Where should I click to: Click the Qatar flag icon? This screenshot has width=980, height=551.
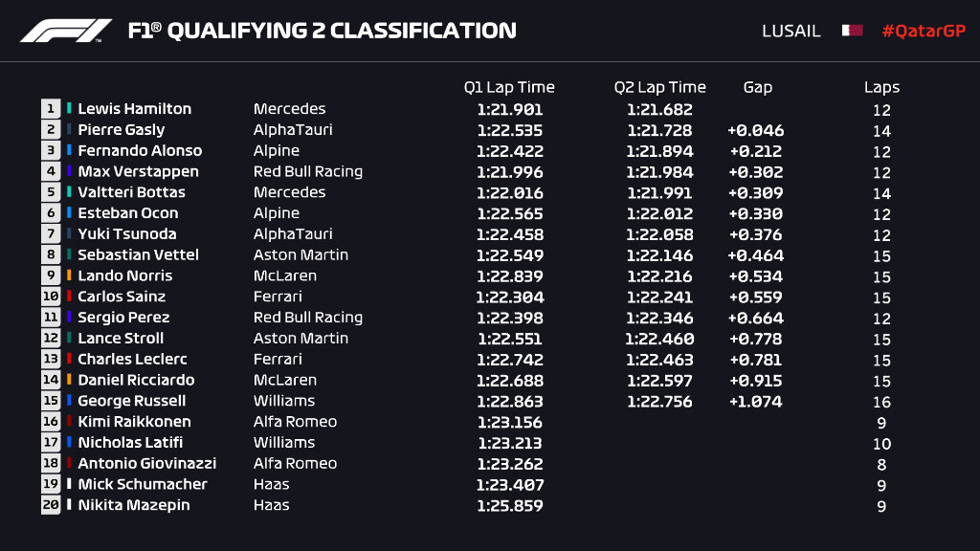click(852, 31)
